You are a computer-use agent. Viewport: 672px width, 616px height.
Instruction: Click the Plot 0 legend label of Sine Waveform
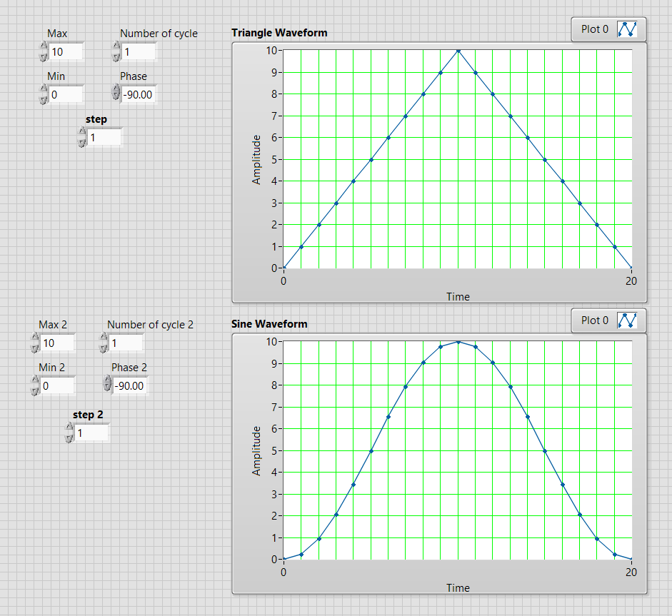click(594, 320)
